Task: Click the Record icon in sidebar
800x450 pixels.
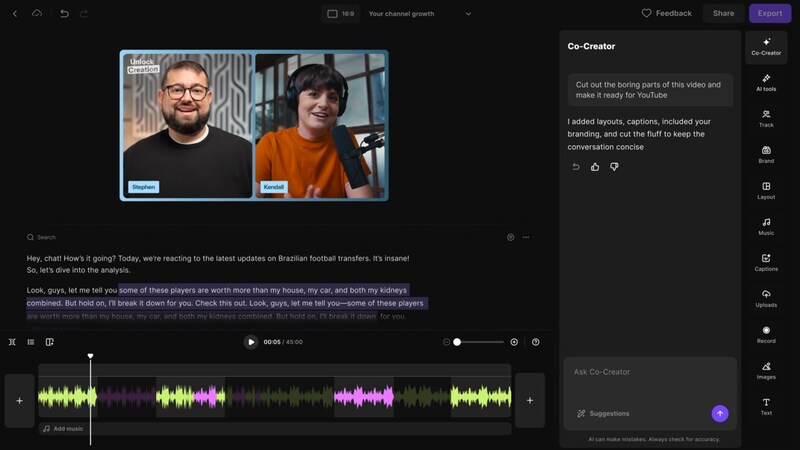Action: tap(766, 334)
